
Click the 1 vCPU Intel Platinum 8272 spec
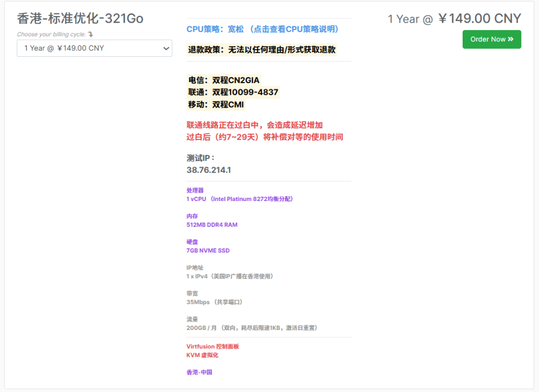[x=239, y=199]
